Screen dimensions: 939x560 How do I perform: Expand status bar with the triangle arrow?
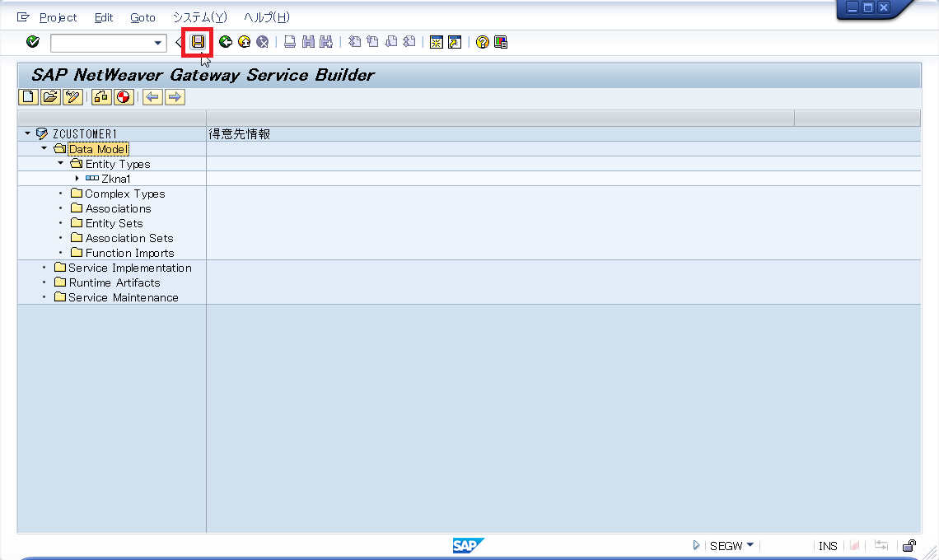[x=696, y=545]
